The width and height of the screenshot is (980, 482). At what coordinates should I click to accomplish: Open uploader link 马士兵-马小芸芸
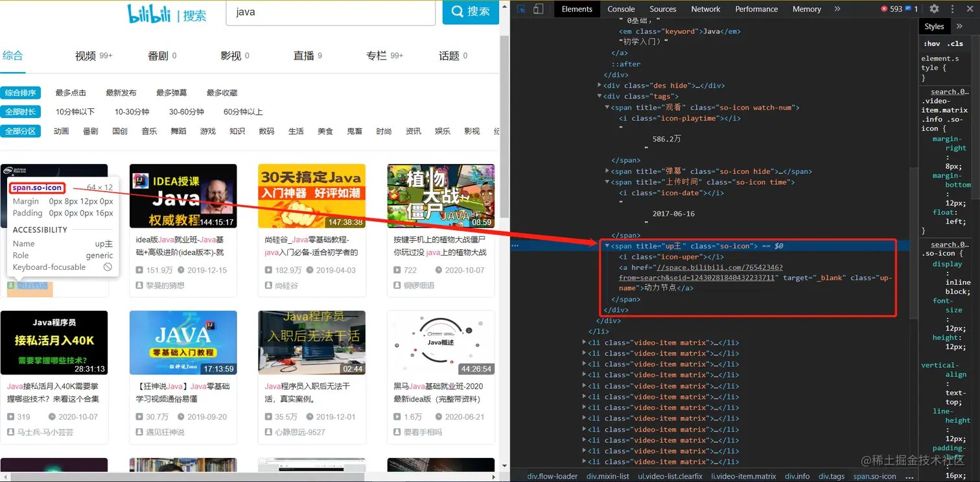tap(45, 432)
